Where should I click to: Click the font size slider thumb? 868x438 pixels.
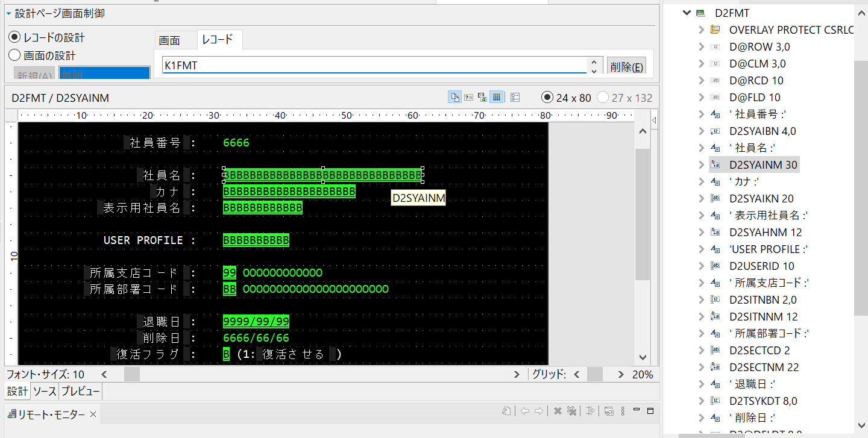pyautogui.click(x=132, y=374)
